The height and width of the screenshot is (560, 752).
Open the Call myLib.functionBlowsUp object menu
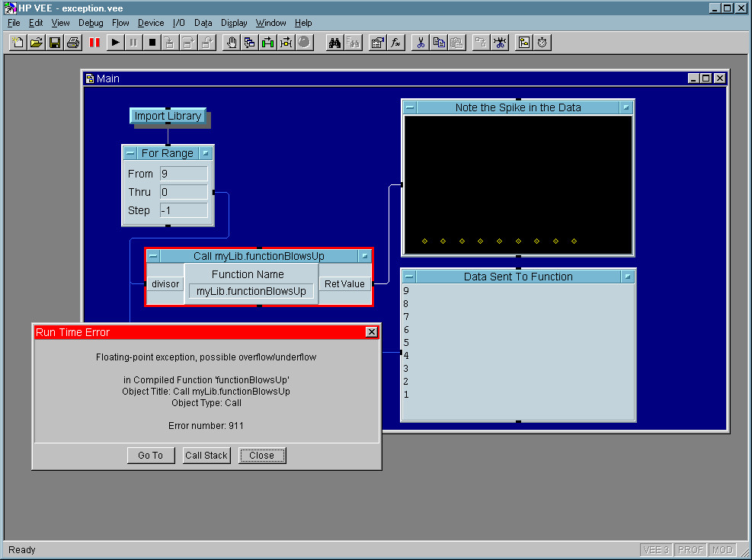(364, 256)
